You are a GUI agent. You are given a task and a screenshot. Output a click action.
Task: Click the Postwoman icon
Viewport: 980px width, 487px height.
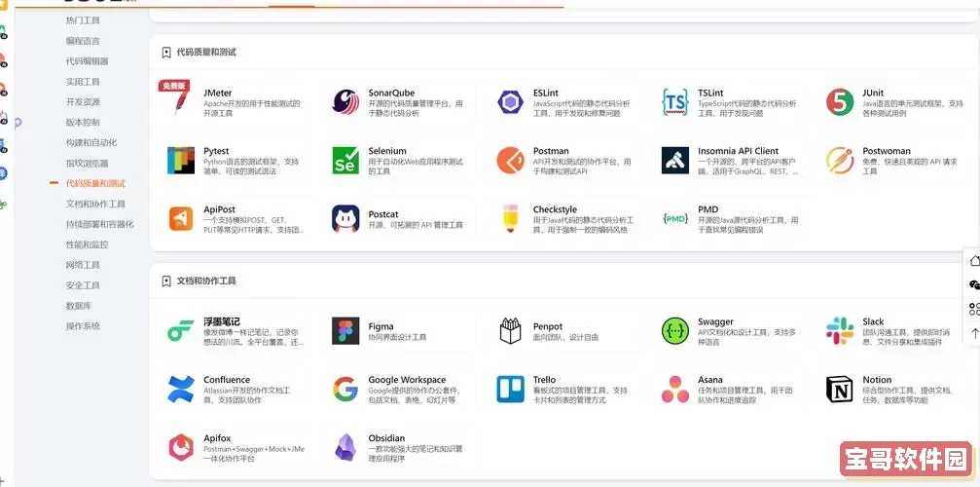click(x=840, y=160)
